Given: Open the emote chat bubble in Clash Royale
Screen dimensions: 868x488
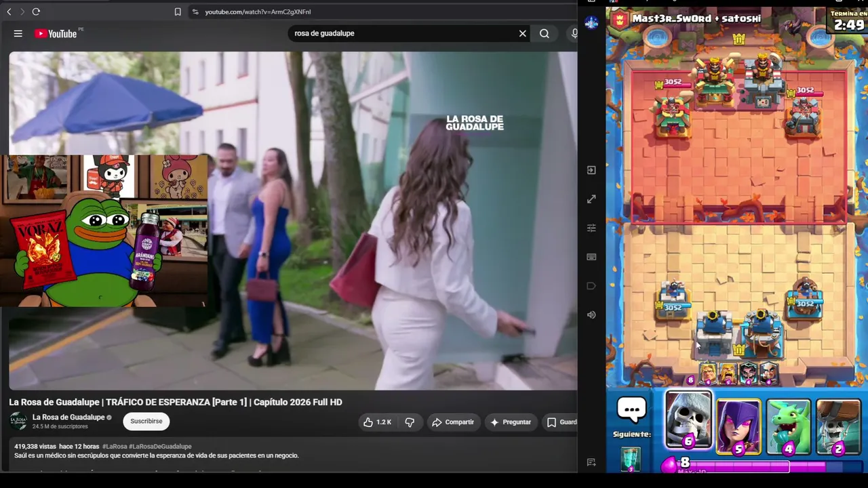Looking at the screenshot, I should (x=632, y=409).
